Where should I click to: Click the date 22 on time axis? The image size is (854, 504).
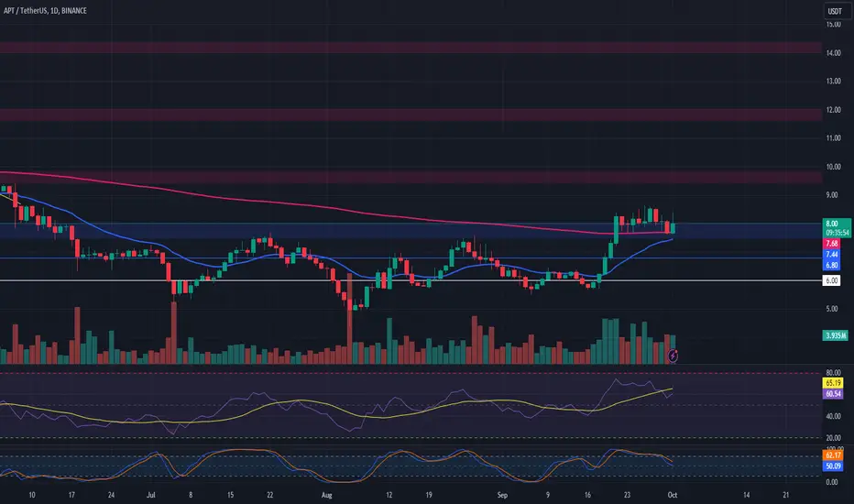coord(270,495)
